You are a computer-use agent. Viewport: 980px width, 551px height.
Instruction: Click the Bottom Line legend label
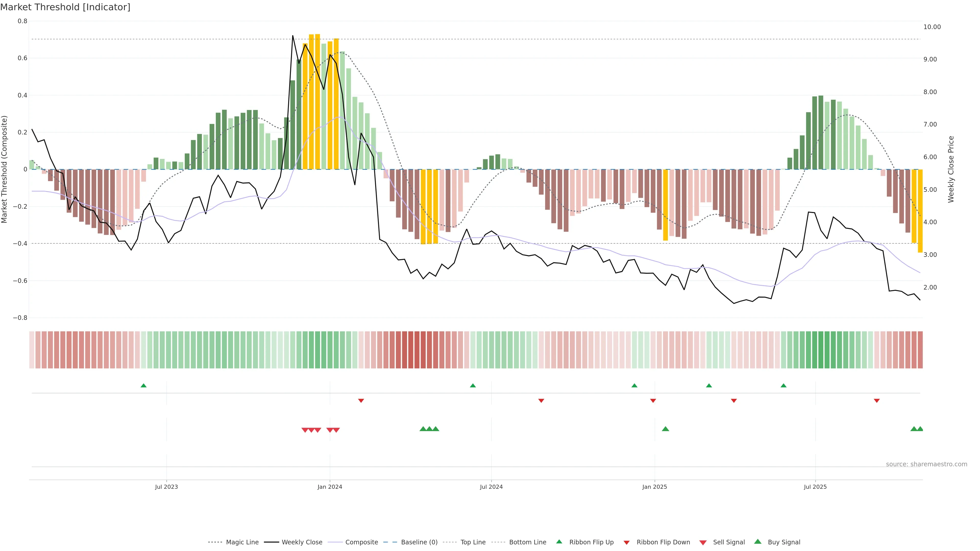point(527,542)
